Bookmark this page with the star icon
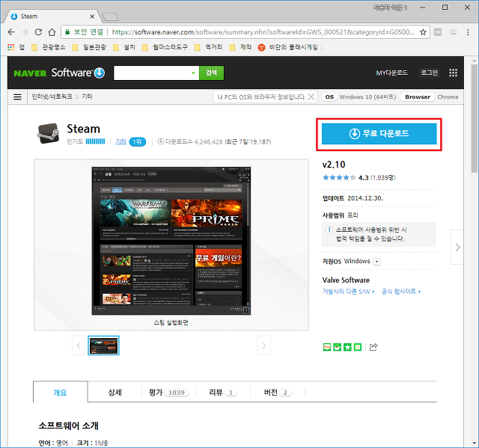 (x=423, y=32)
